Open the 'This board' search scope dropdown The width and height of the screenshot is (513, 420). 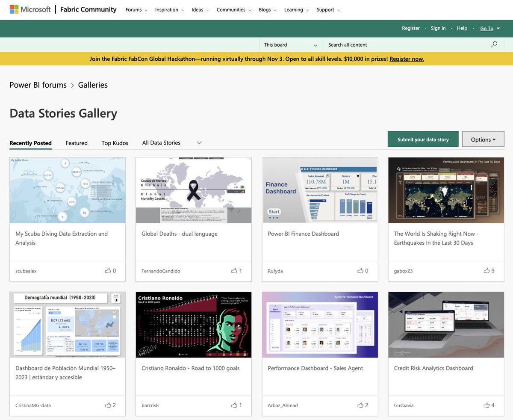pyautogui.click(x=291, y=44)
